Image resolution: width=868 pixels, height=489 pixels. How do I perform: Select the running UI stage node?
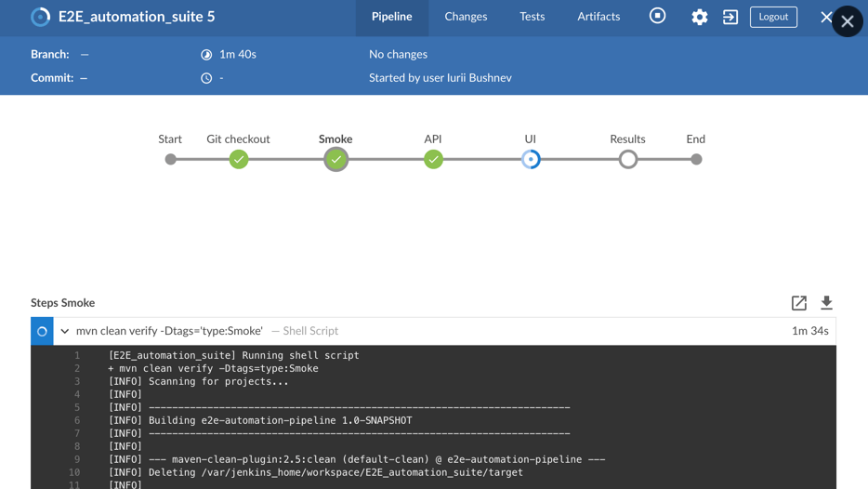point(531,159)
